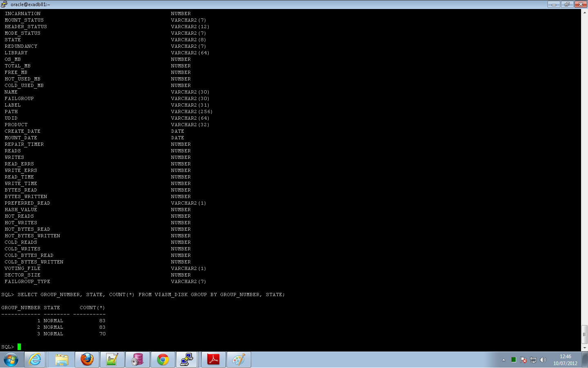Open the volume speaker tray icon
This screenshot has height=368, width=588.
[543, 360]
